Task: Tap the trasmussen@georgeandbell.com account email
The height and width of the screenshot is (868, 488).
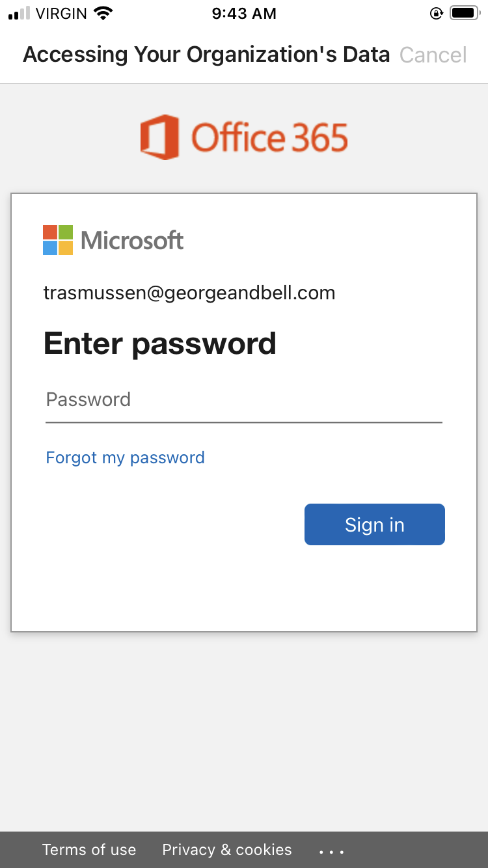Action: (189, 293)
